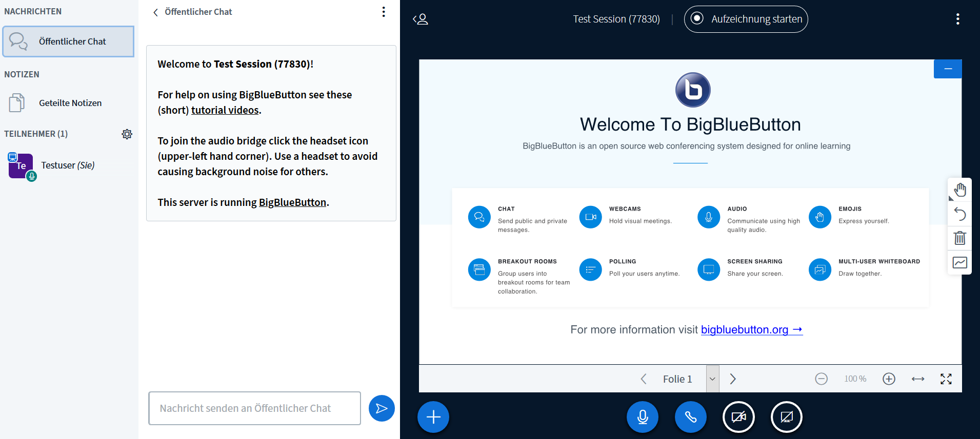Focus the chat message input field
Viewport: 980px width, 439px height.
pyautogui.click(x=254, y=408)
